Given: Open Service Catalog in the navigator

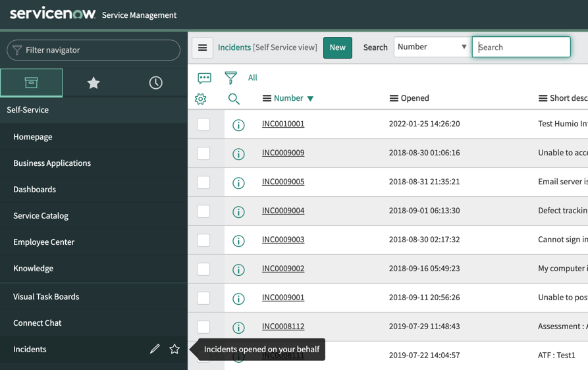Looking at the screenshot, I should (41, 215).
